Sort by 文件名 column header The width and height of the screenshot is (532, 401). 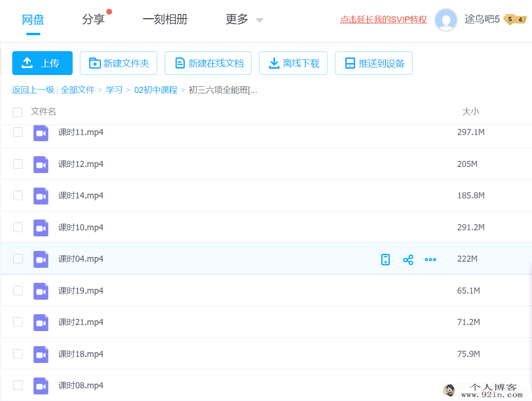pos(43,112)
